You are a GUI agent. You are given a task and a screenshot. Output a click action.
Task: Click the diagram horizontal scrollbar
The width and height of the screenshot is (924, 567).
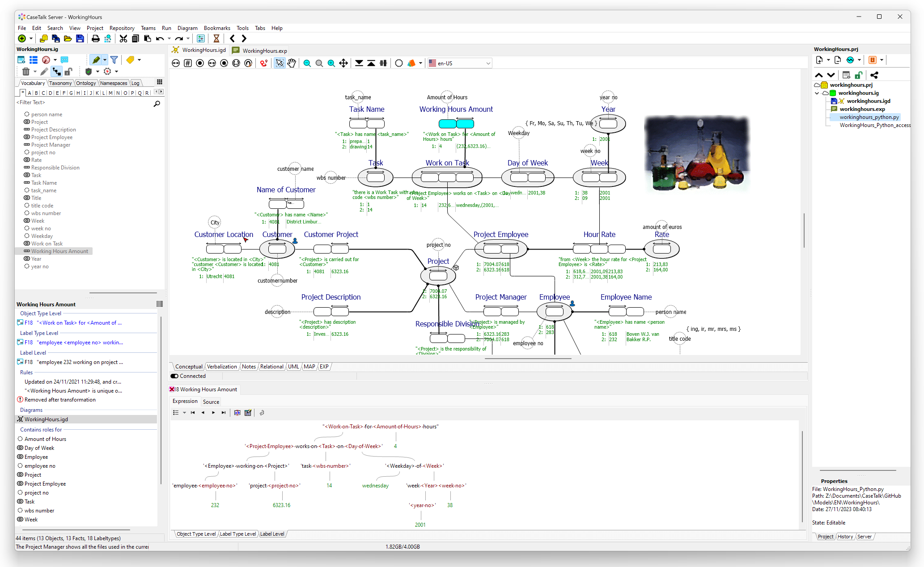click(528, 359)
